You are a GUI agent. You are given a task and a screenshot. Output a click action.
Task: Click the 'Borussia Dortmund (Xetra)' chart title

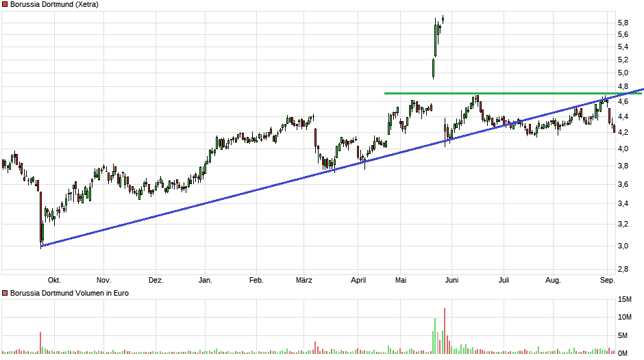[x=54, y=5]
